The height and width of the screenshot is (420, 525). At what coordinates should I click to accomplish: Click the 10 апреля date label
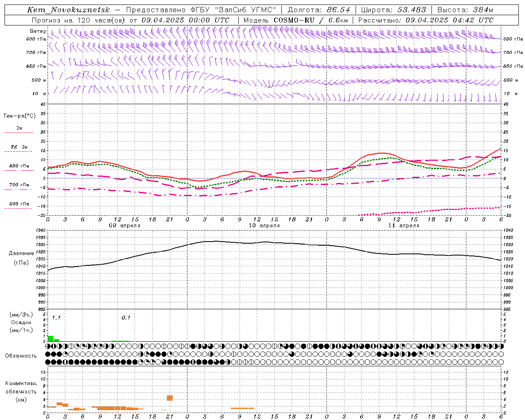[x=264, y=225]
